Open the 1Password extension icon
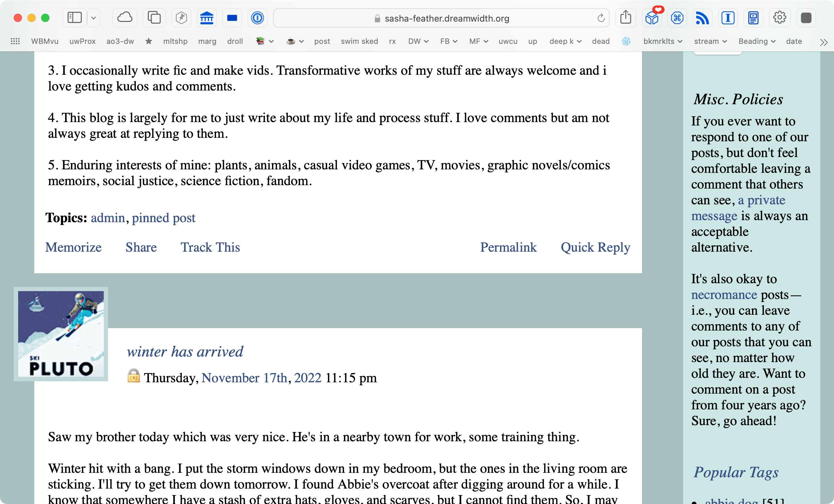 (x=257, y=18)
